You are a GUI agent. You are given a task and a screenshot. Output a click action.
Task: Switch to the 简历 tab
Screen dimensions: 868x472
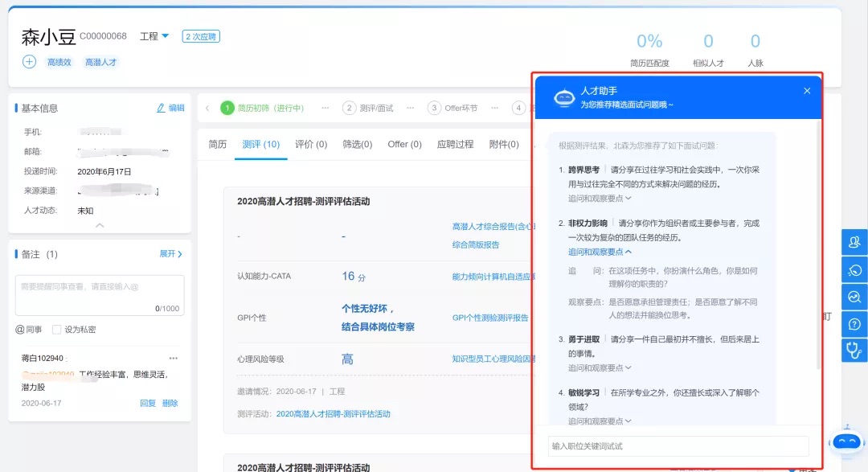pos(217,145)
